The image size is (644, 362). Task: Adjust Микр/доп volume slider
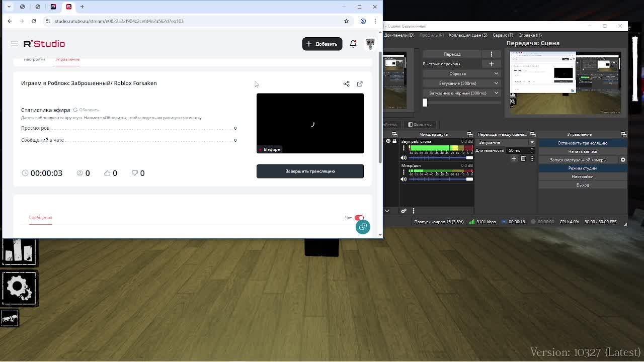[441, 179]
